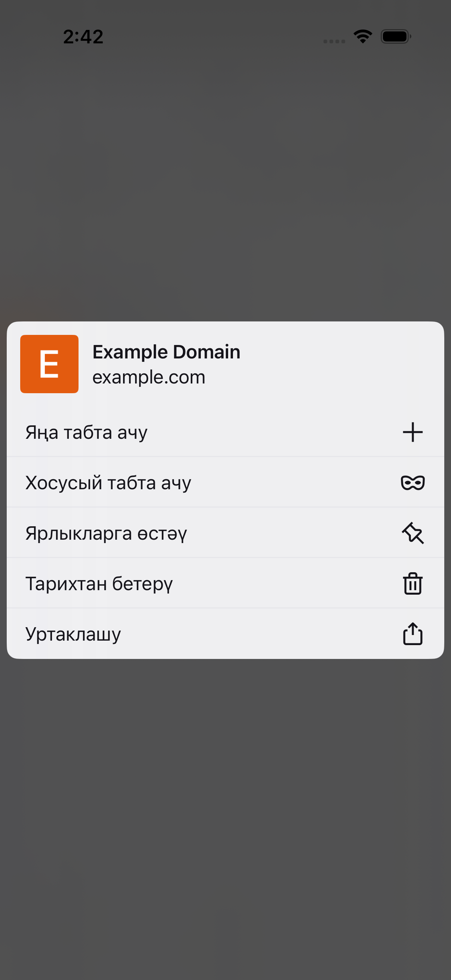451x980 pixels.
Task: Tap the Wi-Fi status icon
Action: (x=363, y=37)
